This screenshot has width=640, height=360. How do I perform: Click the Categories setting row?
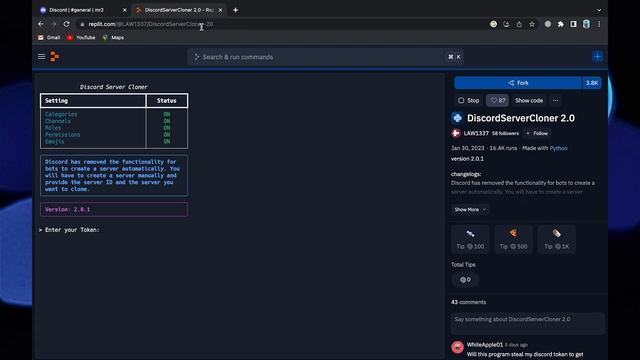coord(114,114)
